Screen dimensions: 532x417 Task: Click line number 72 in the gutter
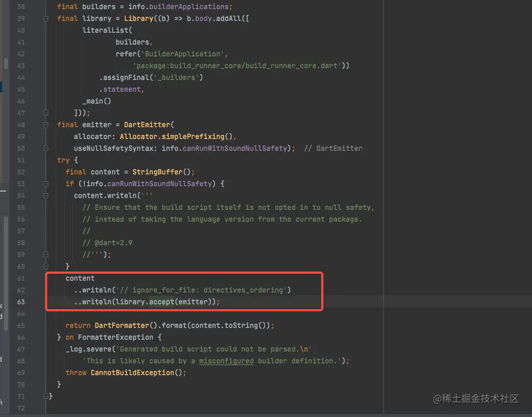[x=21, y=408]
